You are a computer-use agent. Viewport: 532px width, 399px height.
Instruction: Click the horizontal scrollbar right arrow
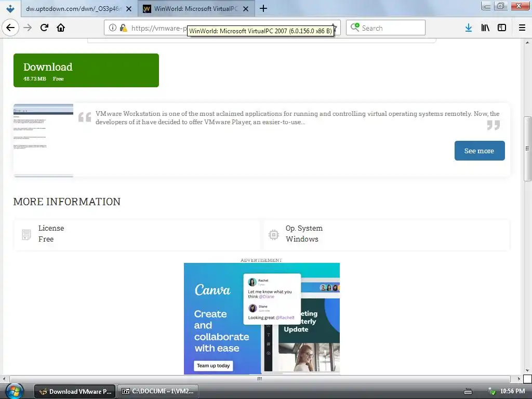point(519,379)
